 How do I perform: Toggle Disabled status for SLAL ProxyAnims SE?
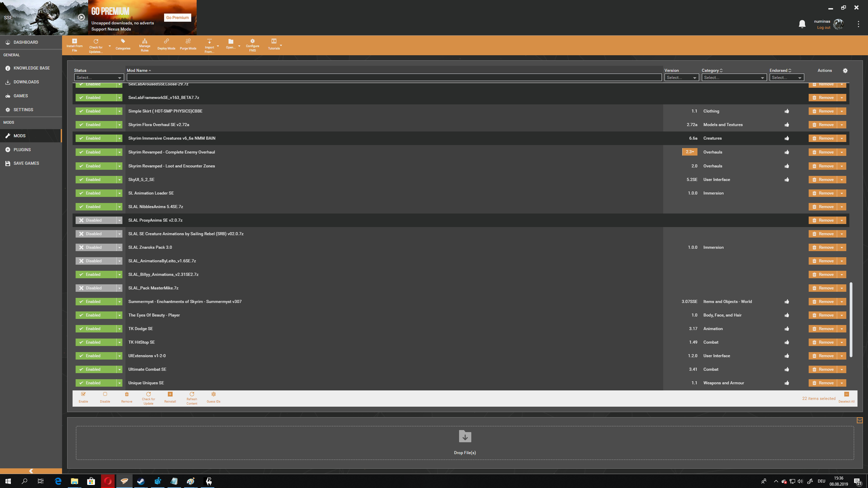pos(95,220)
